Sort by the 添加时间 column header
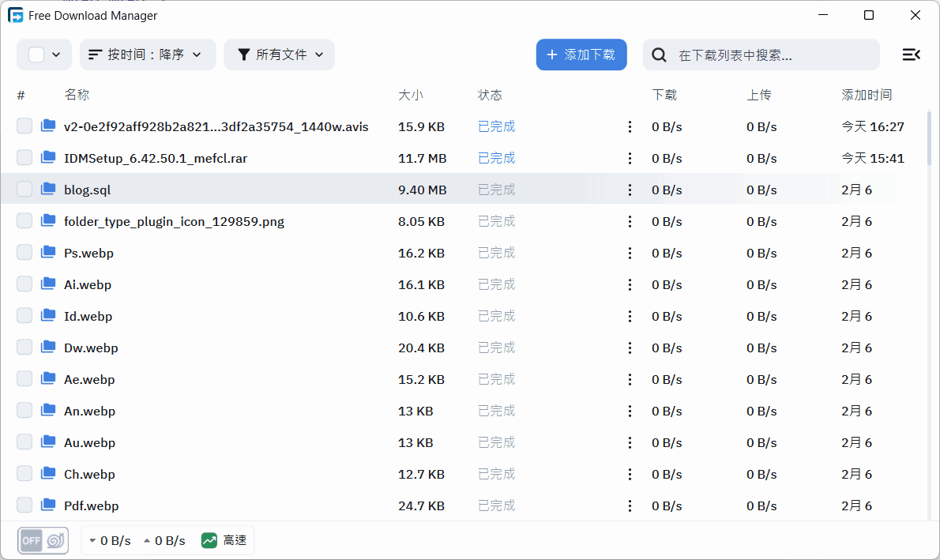Screen dimensions: 940x560 [867, 95]
